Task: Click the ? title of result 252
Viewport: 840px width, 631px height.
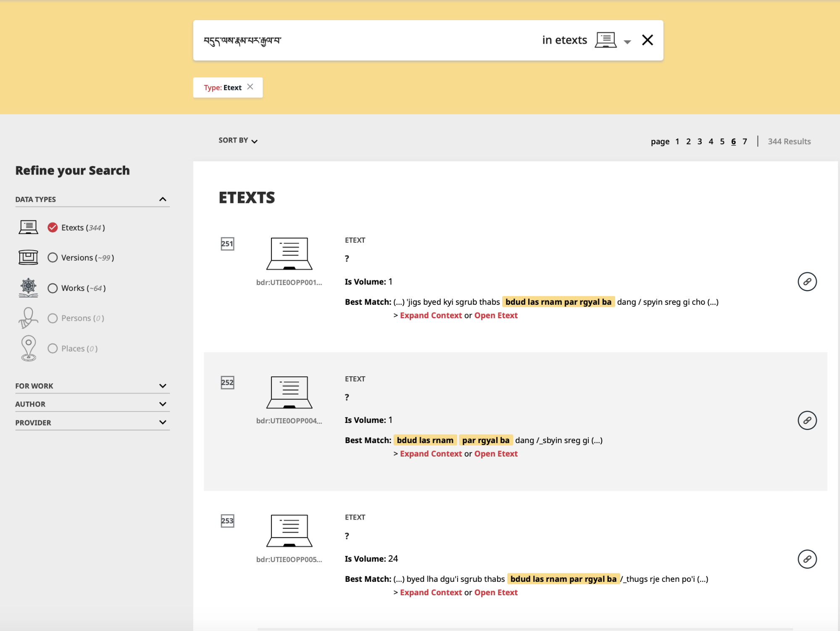Action: (347, 397)
